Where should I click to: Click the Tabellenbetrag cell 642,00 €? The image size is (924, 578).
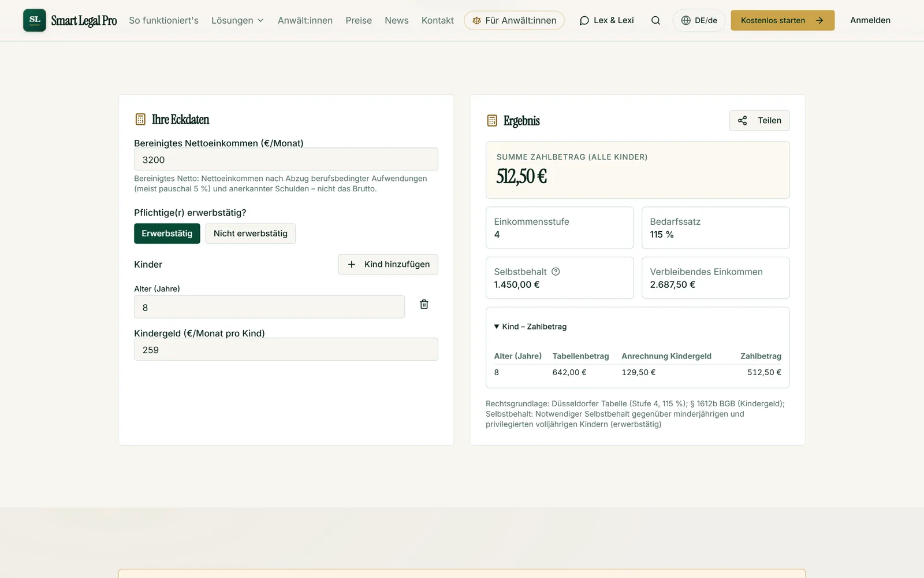pyautogui.click(x=569, y=372)
